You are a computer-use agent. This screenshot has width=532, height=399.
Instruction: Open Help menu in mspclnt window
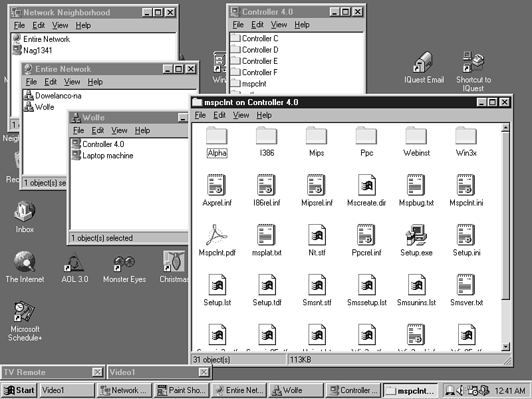click(x=264, y=115)
